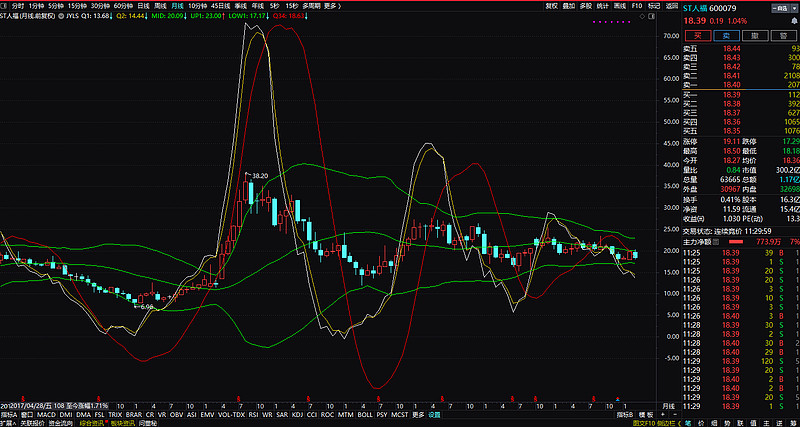The height and width of the screenshot is (427, 800).
Task: Select the 周线 weekly period tab
Action: tap(160, 5)
